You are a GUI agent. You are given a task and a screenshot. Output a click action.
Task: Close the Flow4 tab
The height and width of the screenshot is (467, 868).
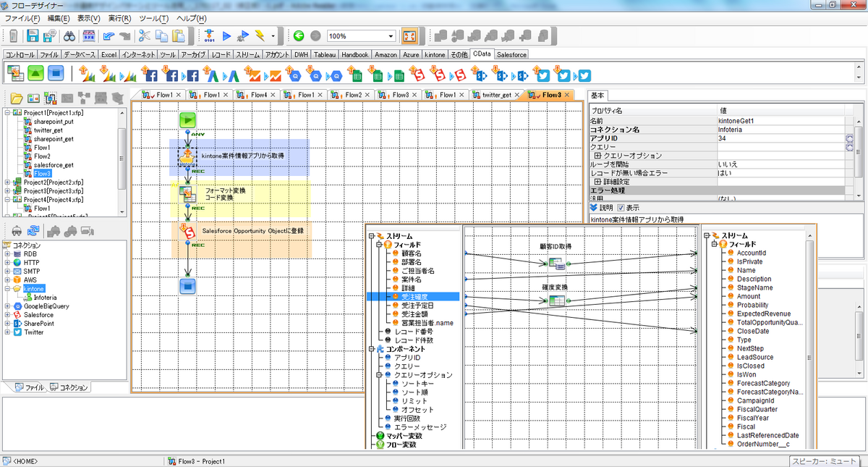[x=273, y=95]
